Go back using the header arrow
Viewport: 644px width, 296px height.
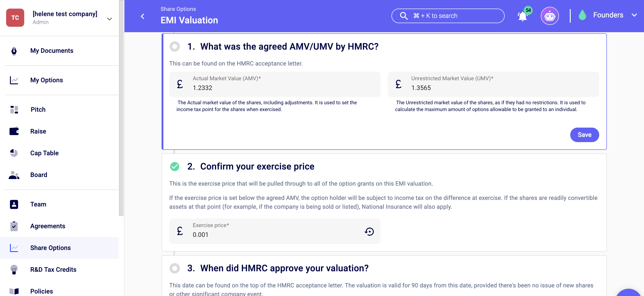click(x=143, y=16)
